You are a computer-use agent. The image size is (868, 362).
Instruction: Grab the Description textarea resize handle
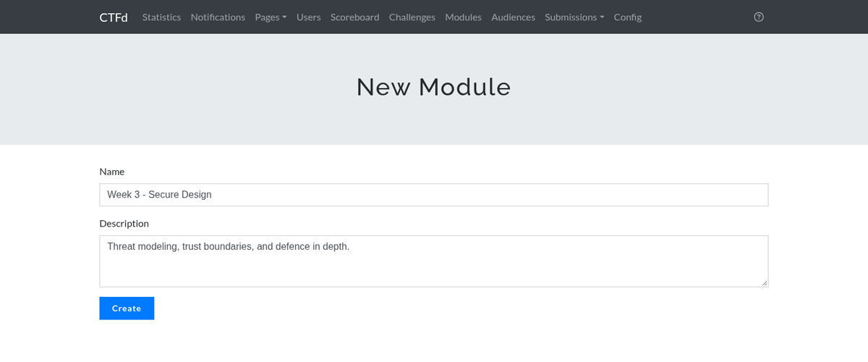(763, 282)
